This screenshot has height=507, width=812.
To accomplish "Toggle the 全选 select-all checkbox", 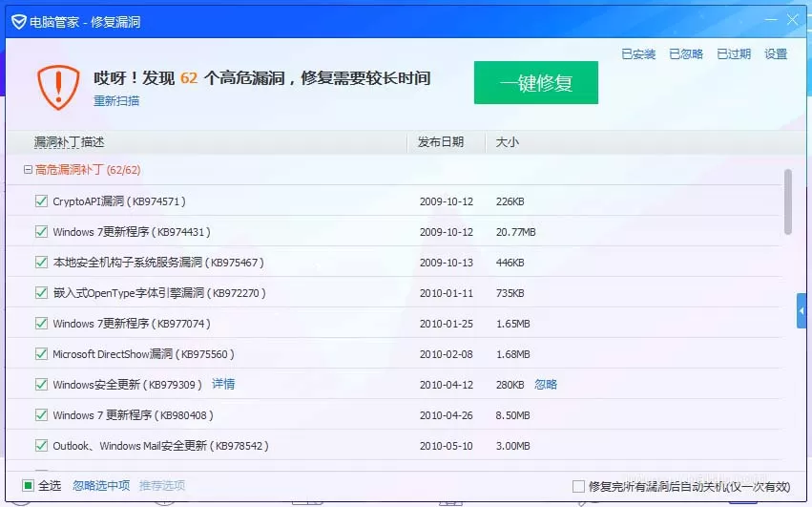I will [28, 486].
